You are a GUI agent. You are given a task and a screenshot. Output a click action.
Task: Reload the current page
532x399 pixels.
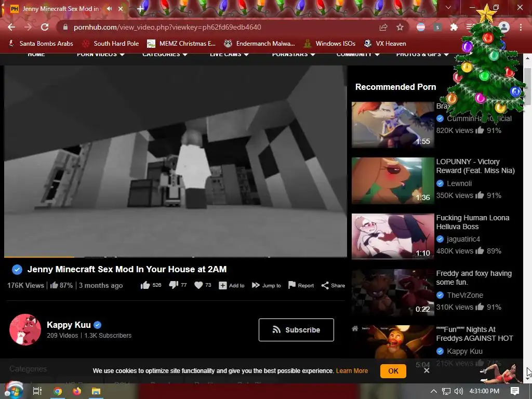pos(45,27)
